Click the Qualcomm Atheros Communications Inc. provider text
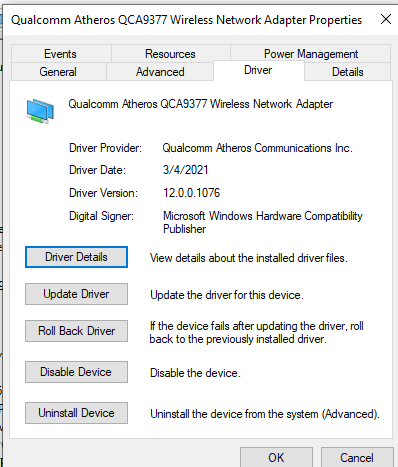Screen dimensions: 398x467 (257, 148)
